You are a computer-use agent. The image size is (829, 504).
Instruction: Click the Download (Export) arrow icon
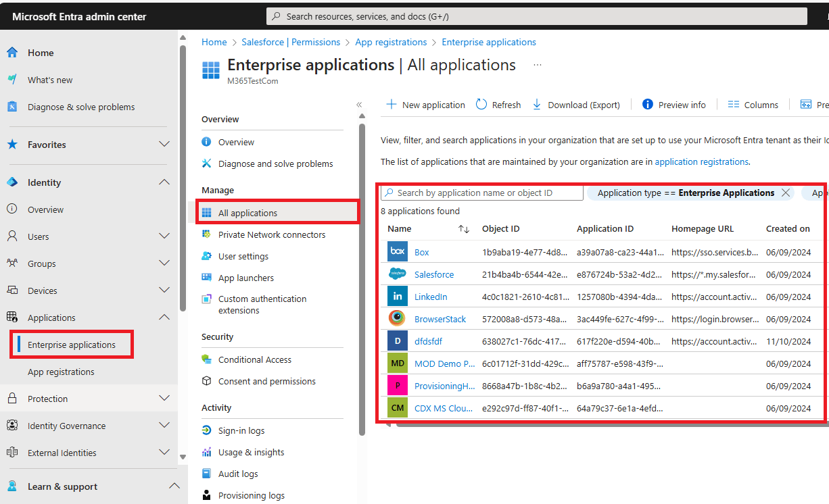[x=537, y=104]
